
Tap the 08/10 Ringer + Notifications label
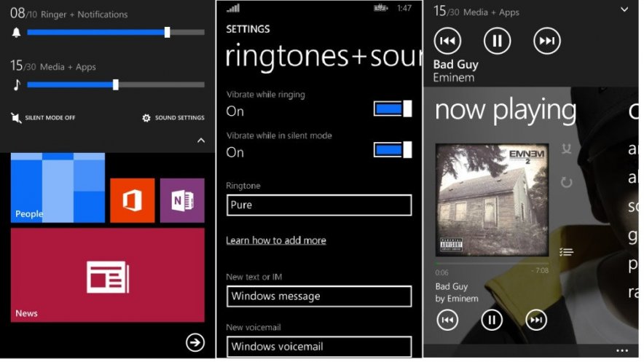pos(69,14)
